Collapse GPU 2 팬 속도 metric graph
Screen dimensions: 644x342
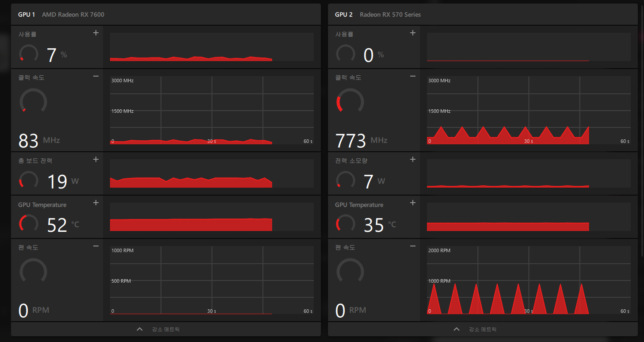coord(413,246)
